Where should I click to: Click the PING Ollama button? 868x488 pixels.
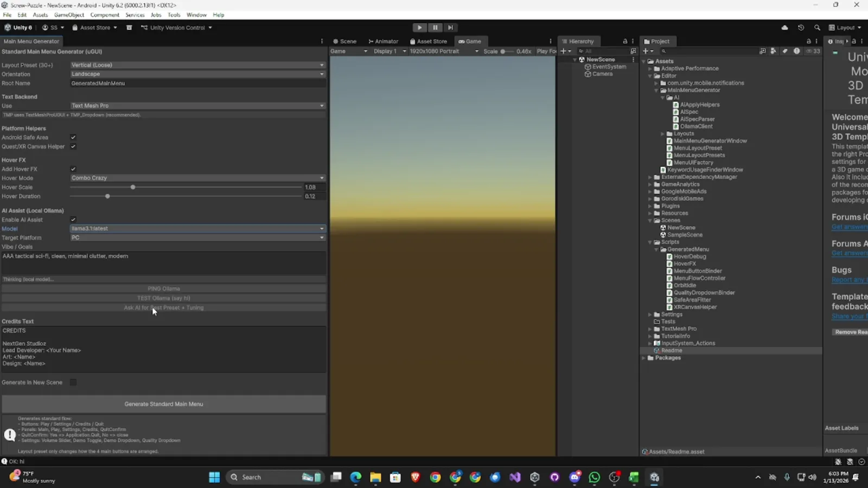(164, 289)
